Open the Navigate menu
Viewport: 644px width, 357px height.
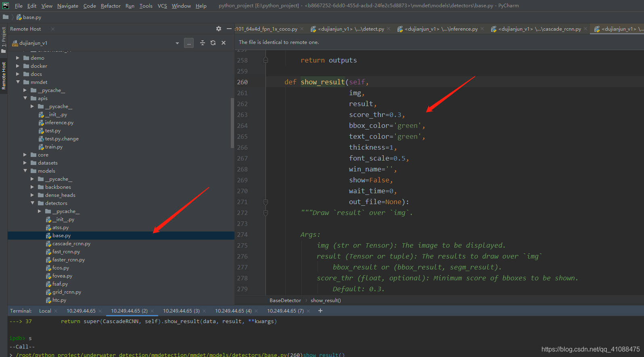(68, 6)
